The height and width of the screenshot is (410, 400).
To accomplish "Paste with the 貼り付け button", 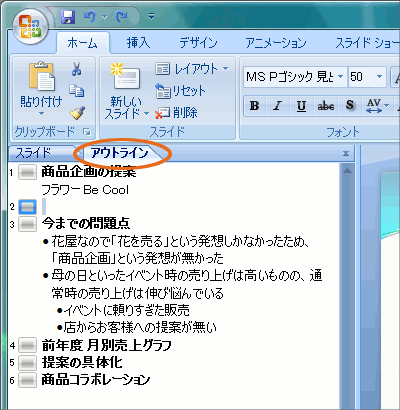I will tap(41, 89).
